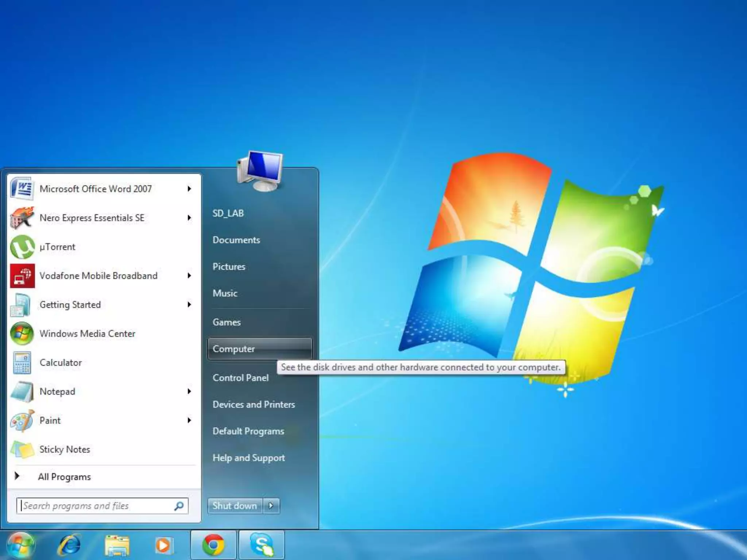
Task: Open Internet Explorer from the taskbar
Action: (69, 545)
